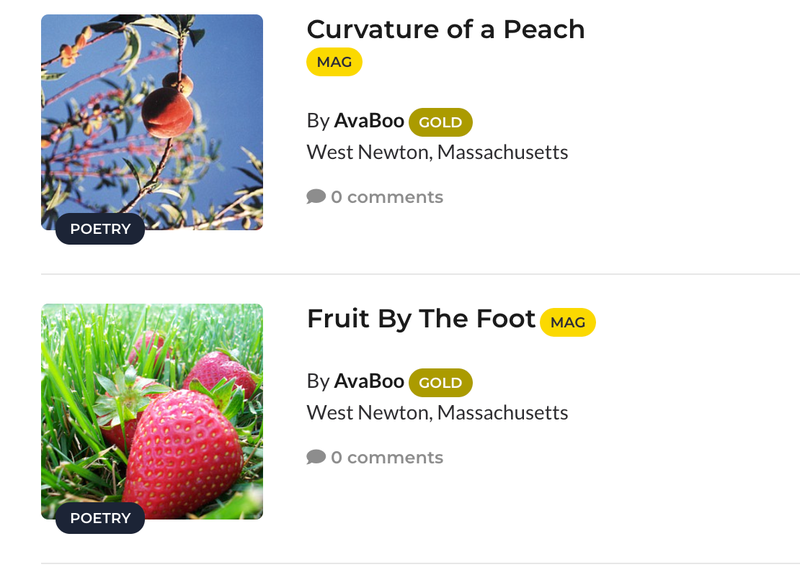Click the MAG badge below Curvature of a Peach

click(334, 62)
